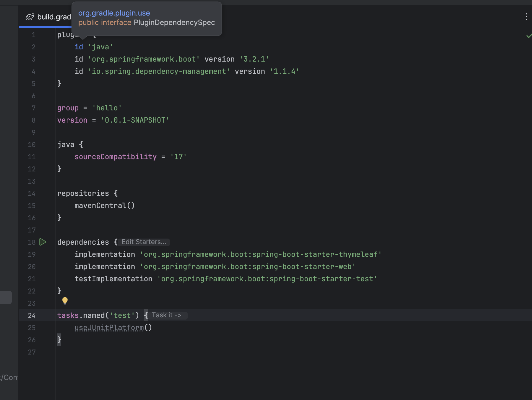This screenshot has height=400, width=532.
Task: Open the org.gradle.plugin.use link in tooltip
Action: 114,13
